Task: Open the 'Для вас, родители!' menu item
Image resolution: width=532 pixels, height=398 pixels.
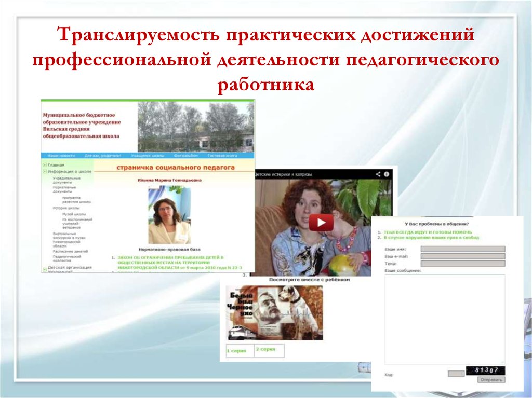Action: point(103,155)
